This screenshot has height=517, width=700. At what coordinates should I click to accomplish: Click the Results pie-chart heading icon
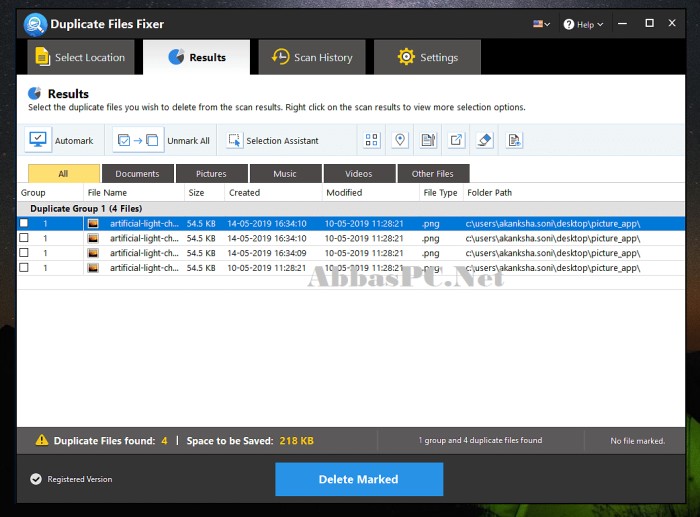(34, 93)
